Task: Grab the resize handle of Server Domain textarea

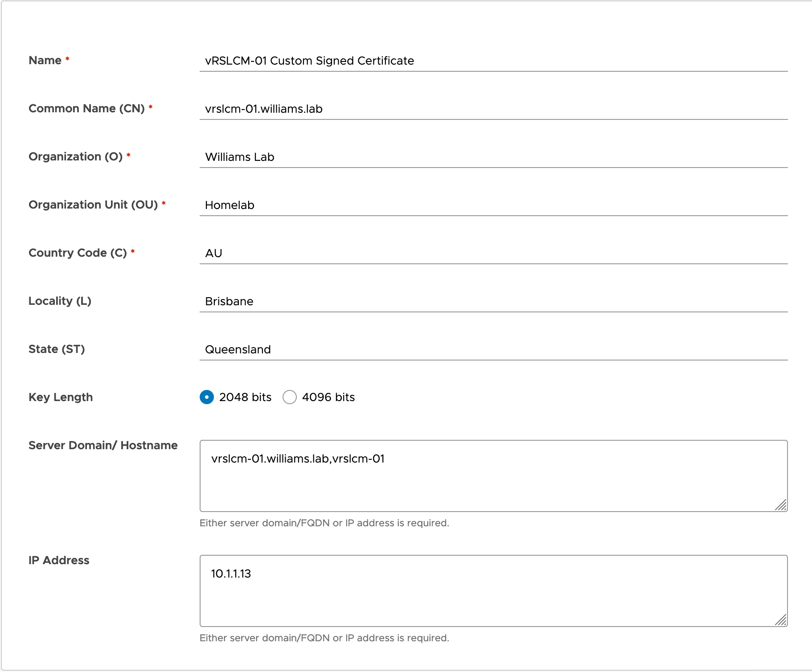Action: coord(781,505)
